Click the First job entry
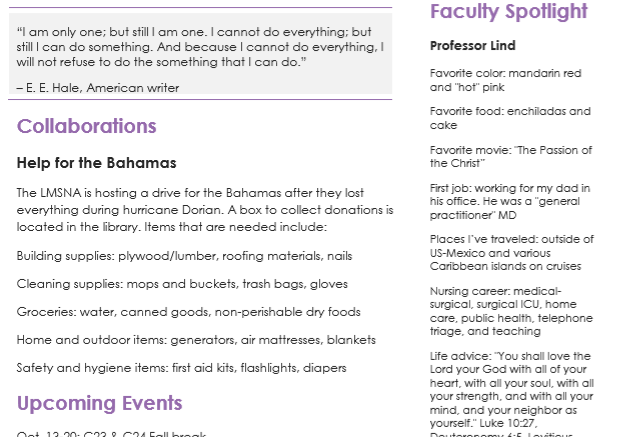 (x=510, y=201)
